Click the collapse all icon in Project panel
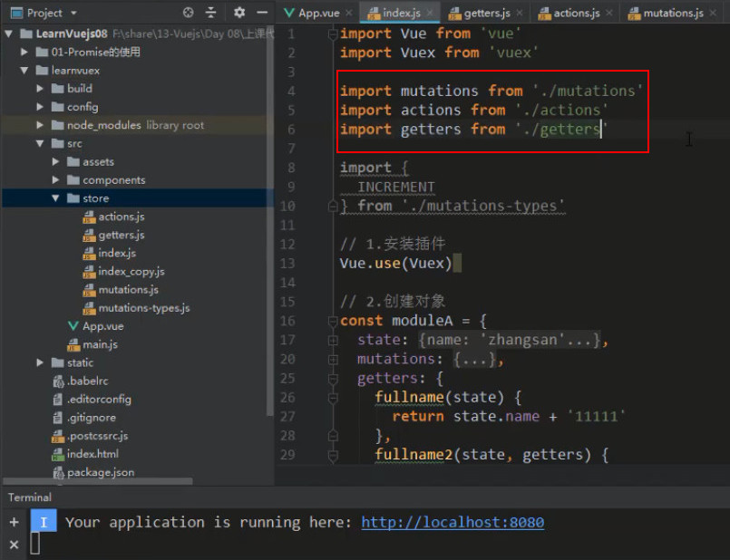This screenshot has width=730, height=560. point(211,13)
